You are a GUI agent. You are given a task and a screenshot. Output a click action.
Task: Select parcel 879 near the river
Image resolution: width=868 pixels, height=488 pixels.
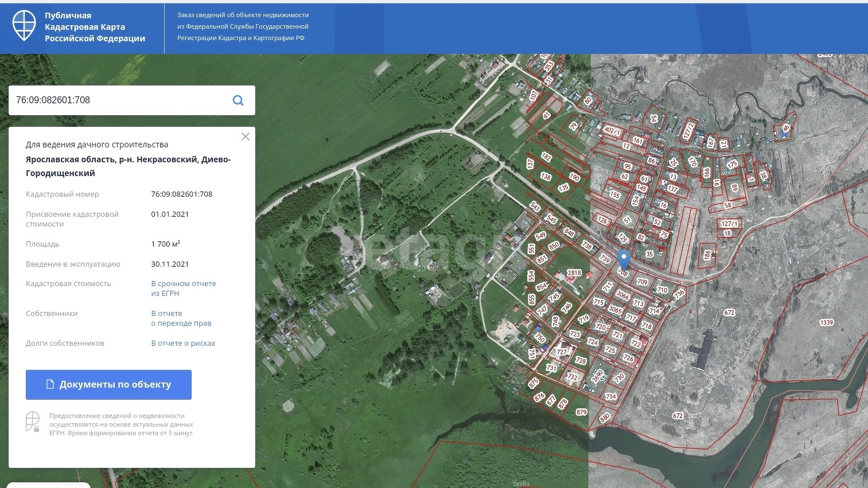(x=581, y=412)
